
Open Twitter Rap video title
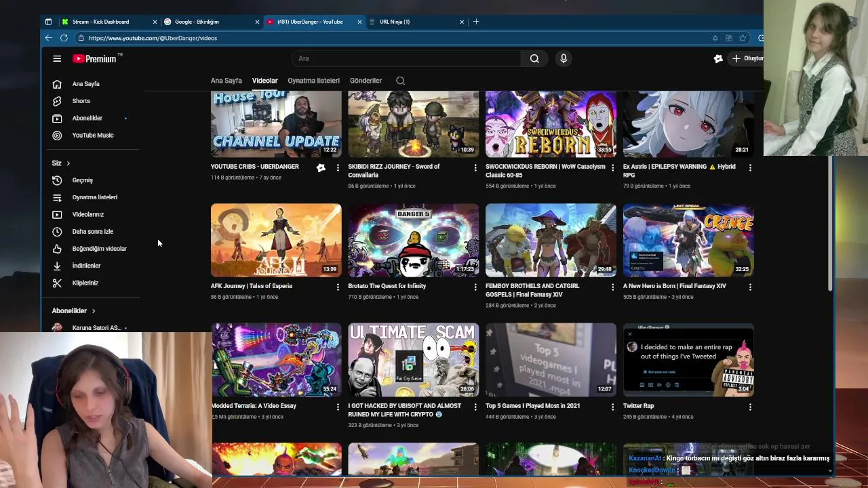coord(638,406)
